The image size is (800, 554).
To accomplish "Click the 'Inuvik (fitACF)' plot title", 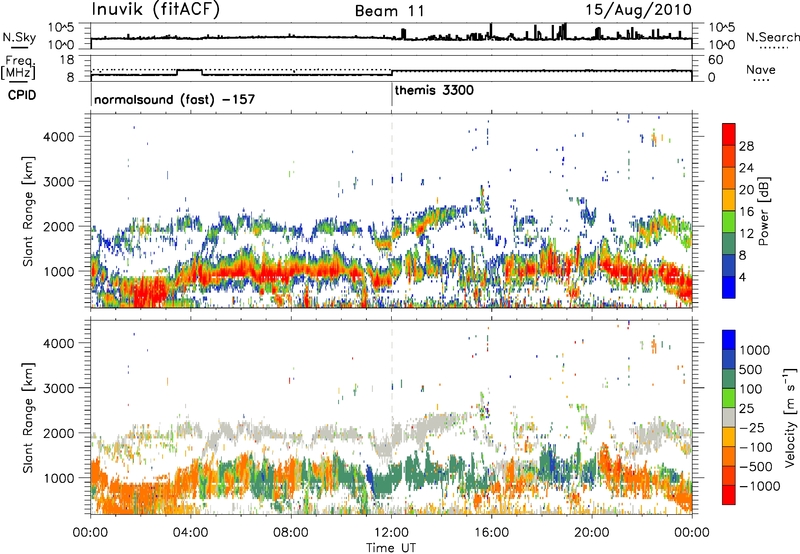I will [x=156, y=10].
